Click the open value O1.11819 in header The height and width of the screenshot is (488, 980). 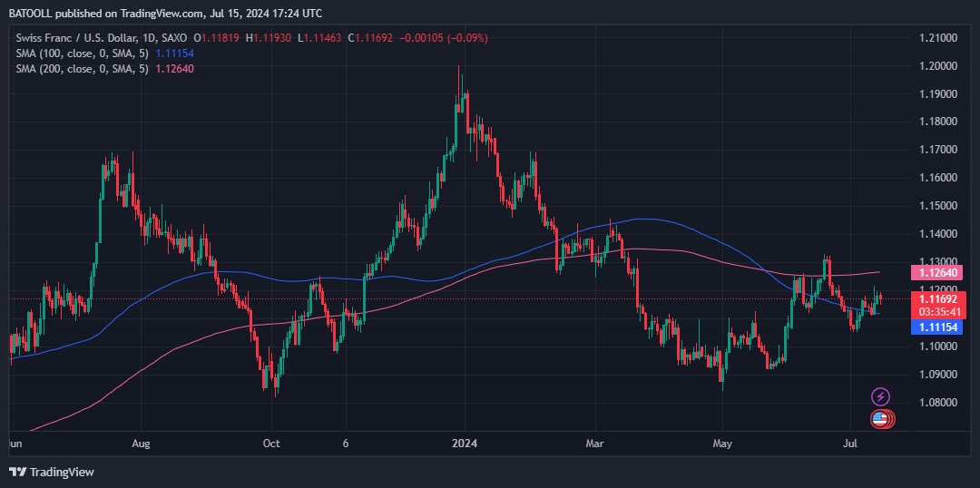217,38
